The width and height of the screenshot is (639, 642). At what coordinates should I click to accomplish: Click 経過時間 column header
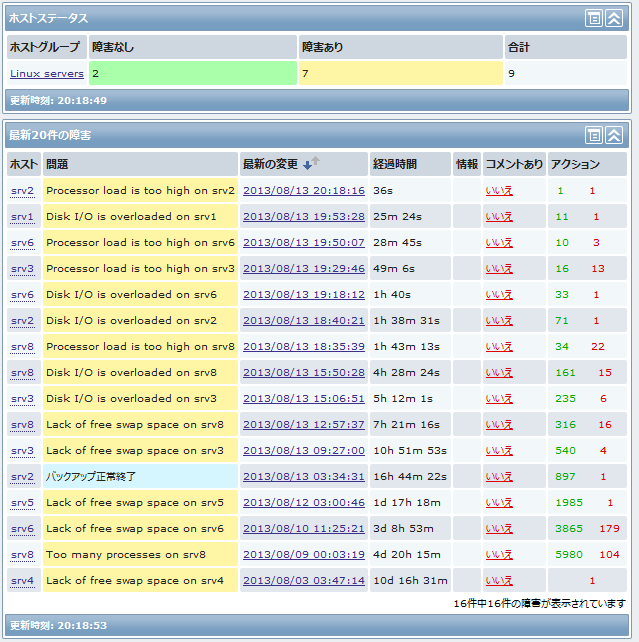tap(410, 164)
